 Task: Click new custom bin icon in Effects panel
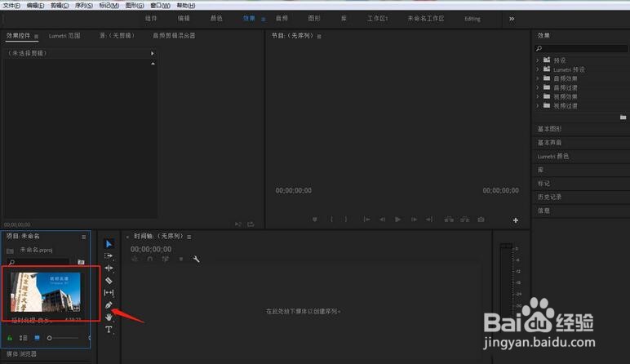coord(623,117)
